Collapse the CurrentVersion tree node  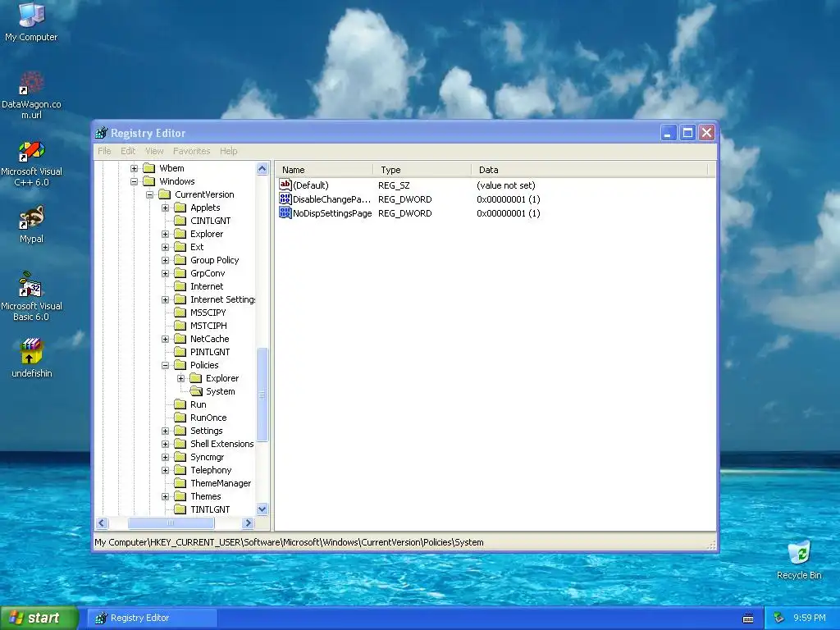[x=149, y=194]
